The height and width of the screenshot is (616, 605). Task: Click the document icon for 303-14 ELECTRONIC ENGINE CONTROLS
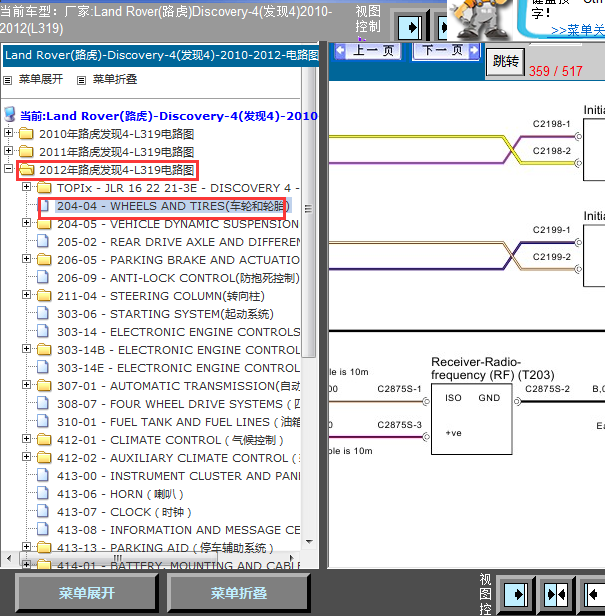[43, 332]
